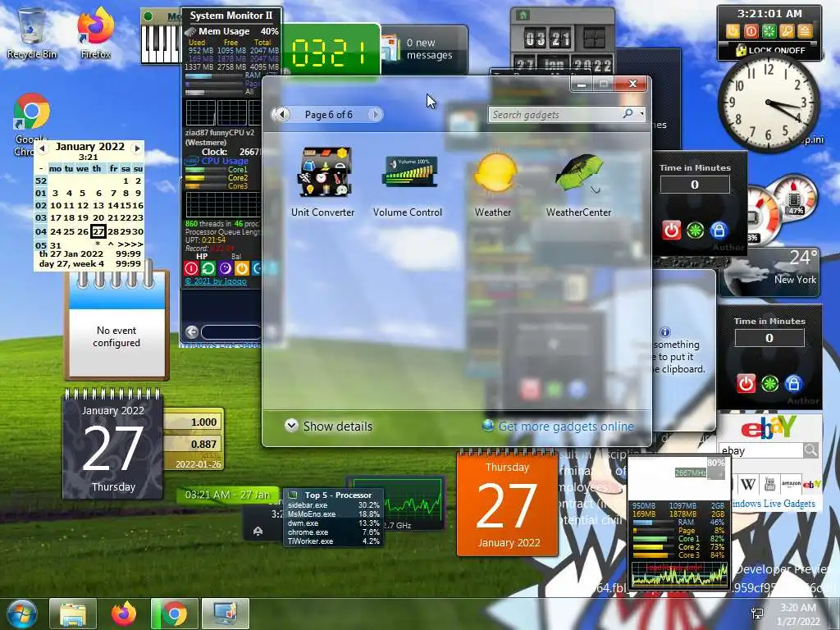Click red power button in Time in Minutes gadget above eBay

(x=746, y=384)
